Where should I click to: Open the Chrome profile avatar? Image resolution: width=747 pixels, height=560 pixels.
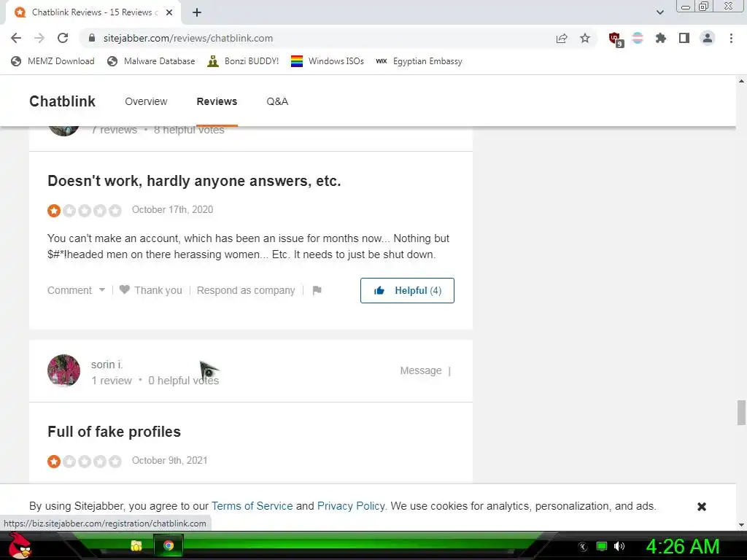click(x=708, y=38)
